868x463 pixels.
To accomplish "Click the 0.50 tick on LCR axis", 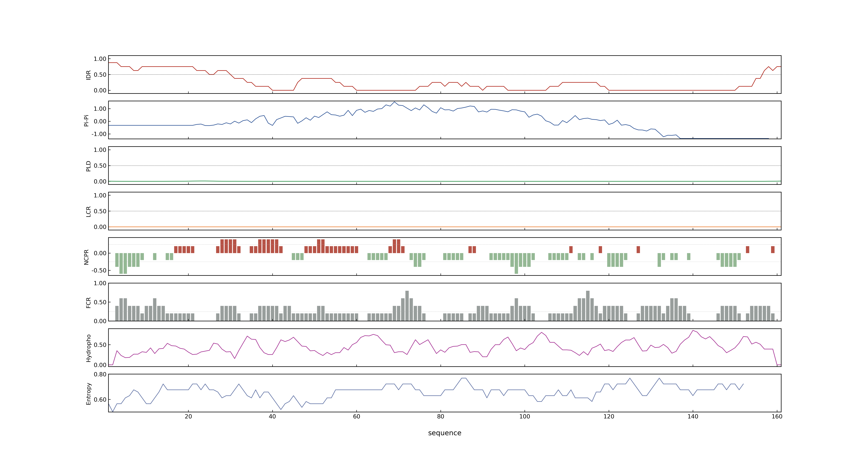I will pyautogui.click(x=100, y=211).
